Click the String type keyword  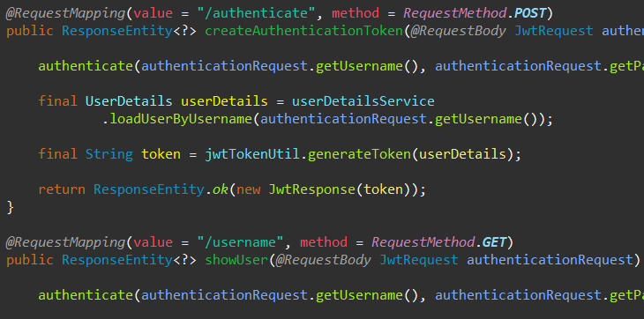point(109,154)
